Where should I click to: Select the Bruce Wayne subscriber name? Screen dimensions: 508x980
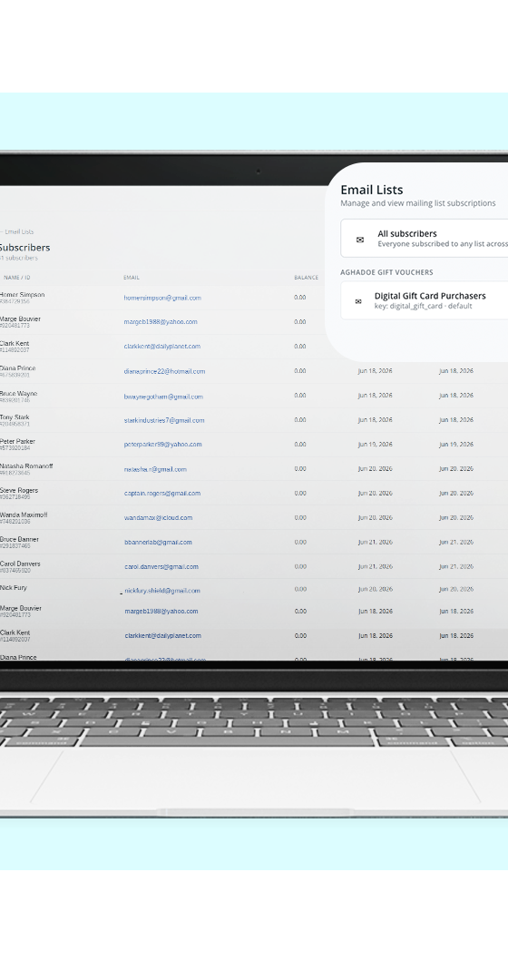(19, 394)
